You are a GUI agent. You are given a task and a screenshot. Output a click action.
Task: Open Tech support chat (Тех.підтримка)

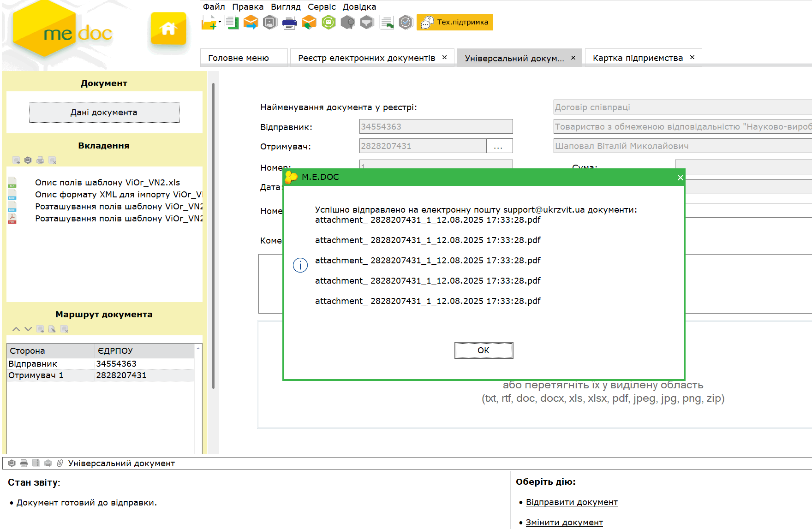click(x=454, y=22)
